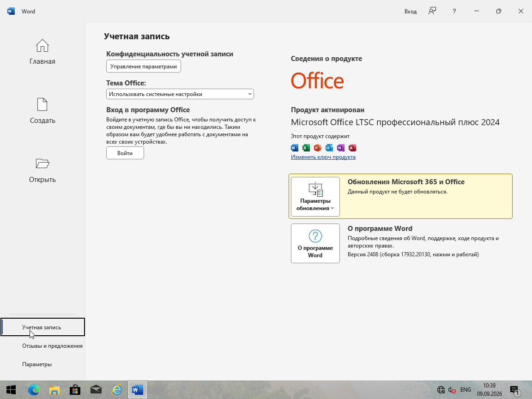Viewport: 532px width, 399px height.
Task: Click Управление параметрами button
Action: coord(144,66)
